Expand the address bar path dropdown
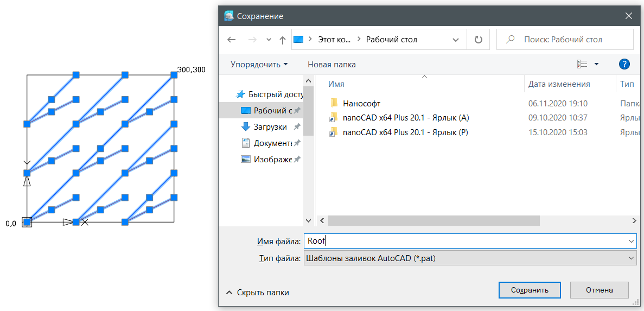 click(455, 40)
